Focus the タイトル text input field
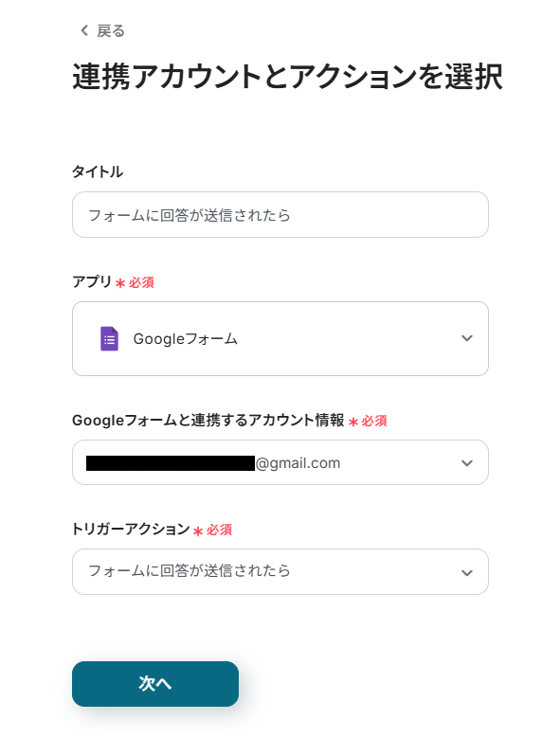 pos(280,215)
